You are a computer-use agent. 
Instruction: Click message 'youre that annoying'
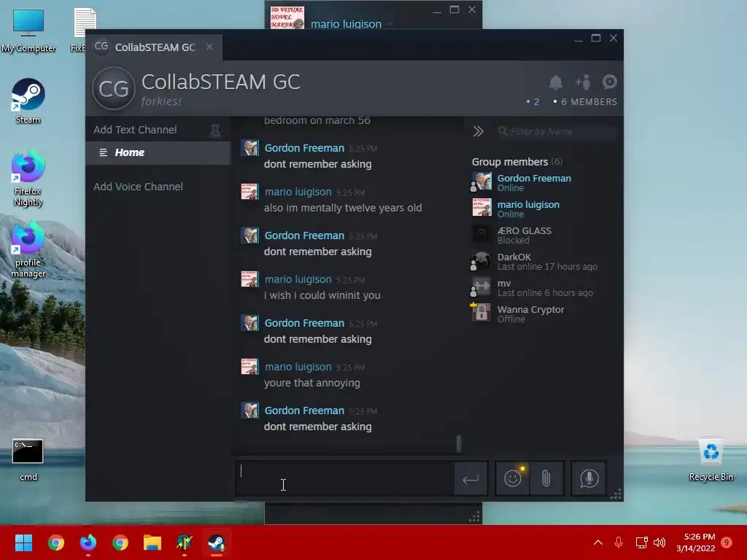[x=312, y=383]
